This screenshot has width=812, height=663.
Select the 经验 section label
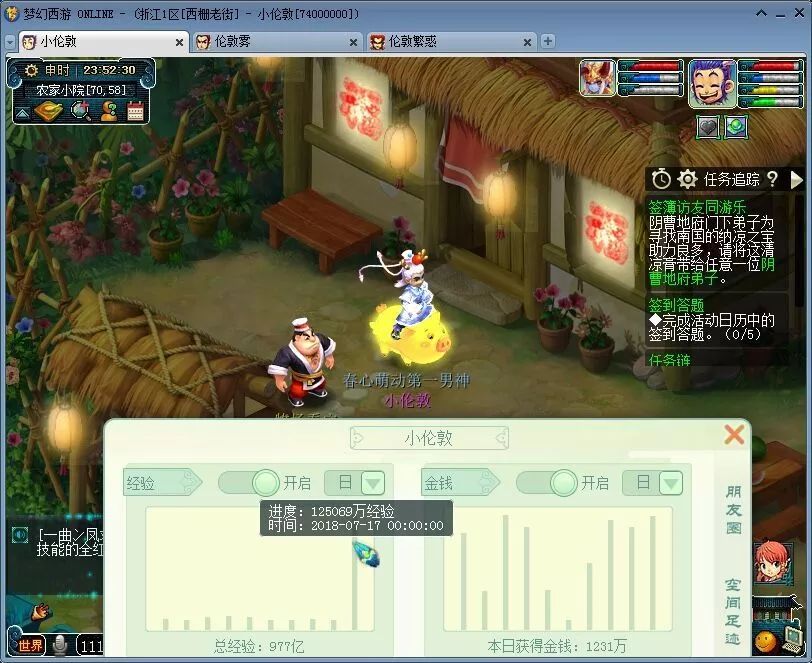point(163,483)
